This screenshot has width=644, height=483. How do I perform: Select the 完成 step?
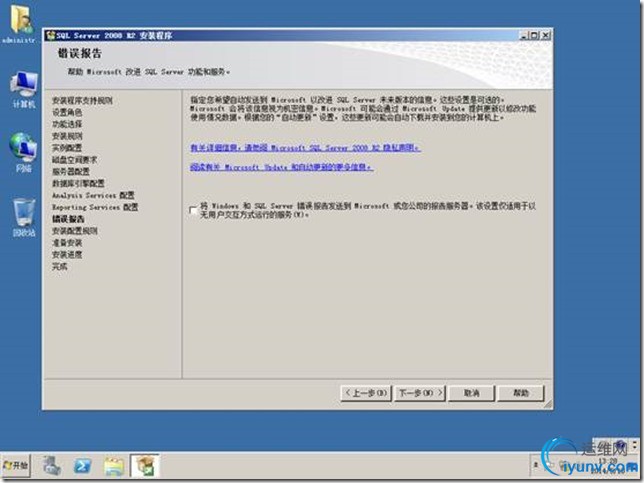[x=60, y=267]
